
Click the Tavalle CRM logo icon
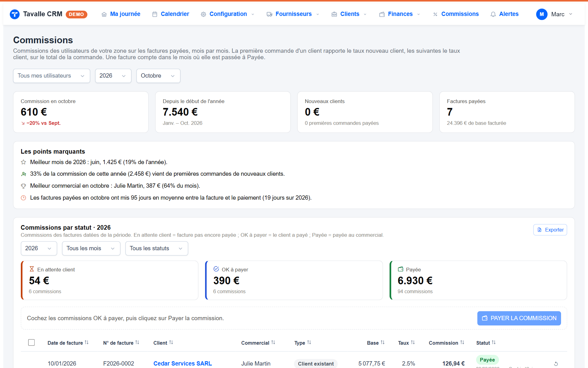[14, 14]
